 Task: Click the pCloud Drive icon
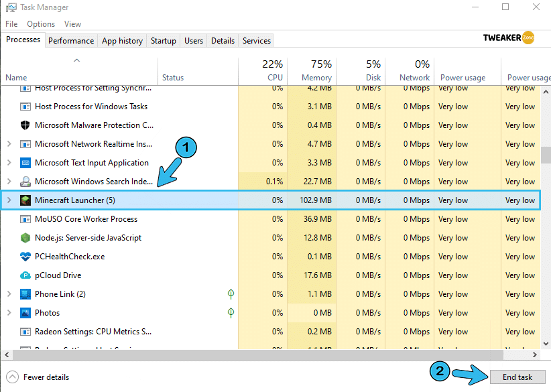click(x=25, y=275)
